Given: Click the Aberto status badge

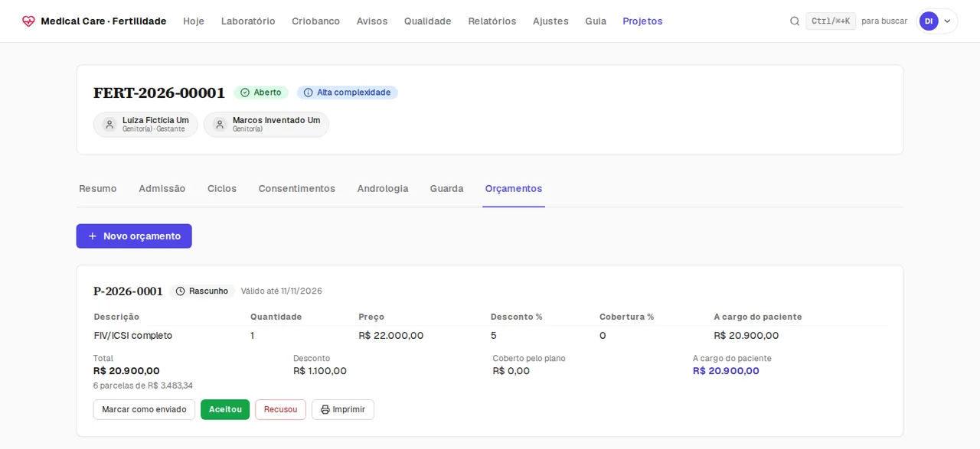Looking at the screenshot, I should pyautogui.click(x=261, y=93).
